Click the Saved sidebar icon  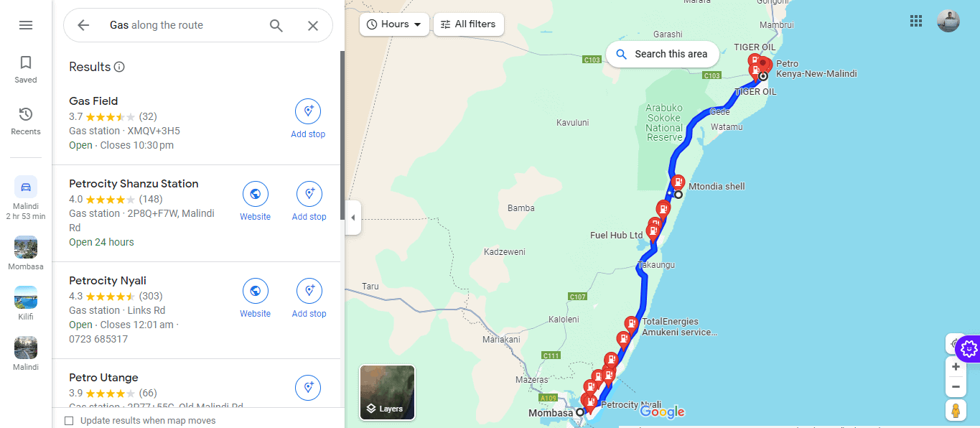point(25,68)
